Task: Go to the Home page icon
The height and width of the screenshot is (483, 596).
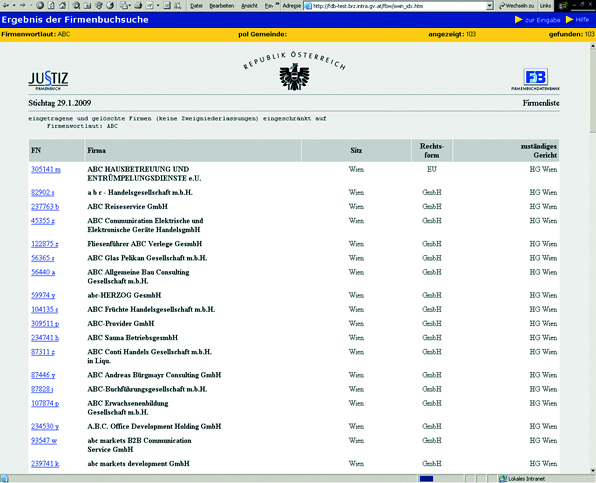Action: click(x=62, y=5)
